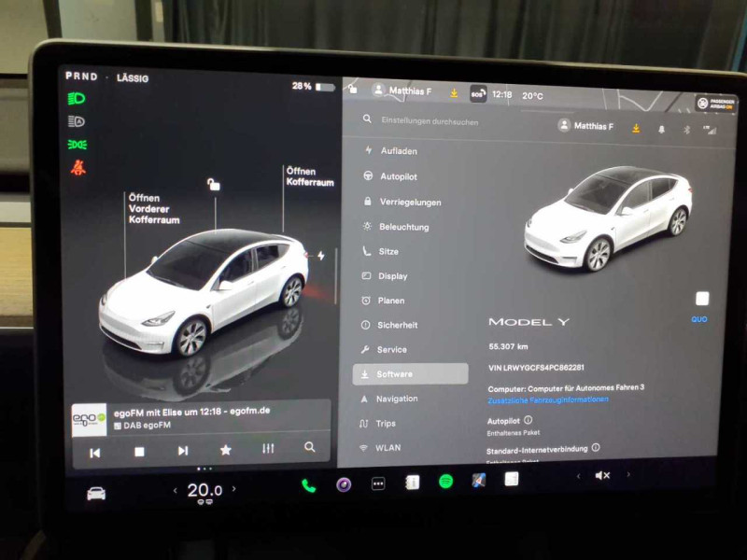The width and height of the screenshot is (747, 560).
Task: Tap the yellow download icon in settings header
Action: [x=636, y=128]
